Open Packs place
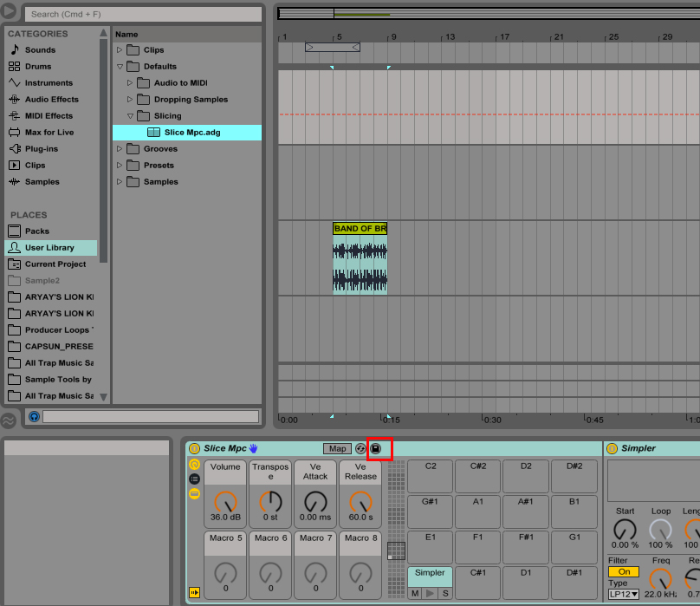 pyautogui.click(x=37, y=231)
